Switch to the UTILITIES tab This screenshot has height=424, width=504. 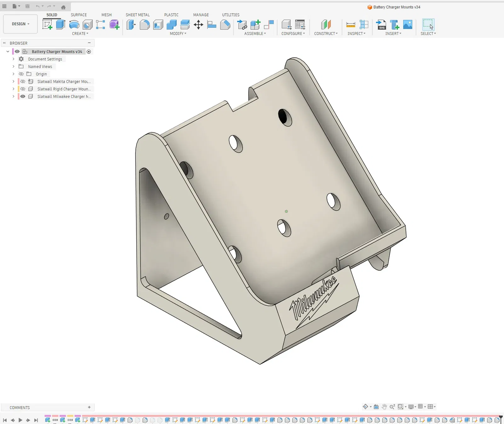click(x=231, y=15)
